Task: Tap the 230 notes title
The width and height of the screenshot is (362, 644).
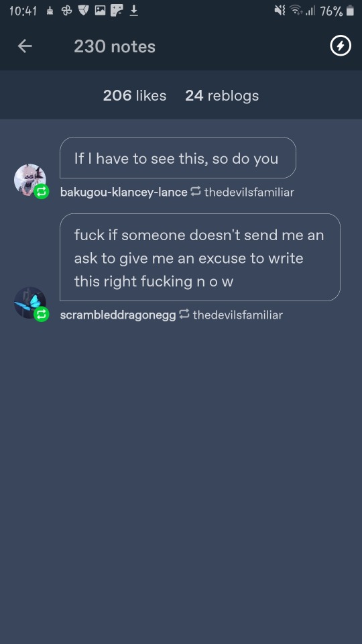Action: (x=115, y=46)
